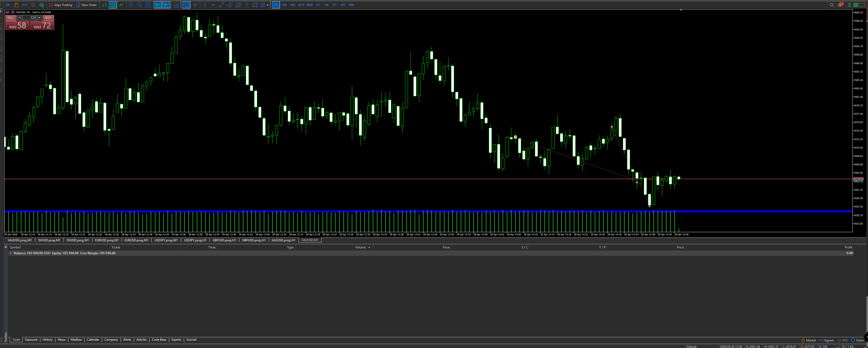The width and height of the screenshot is (868, 348).
Task: Zoom in on the chart
Action: pos(131,5)
